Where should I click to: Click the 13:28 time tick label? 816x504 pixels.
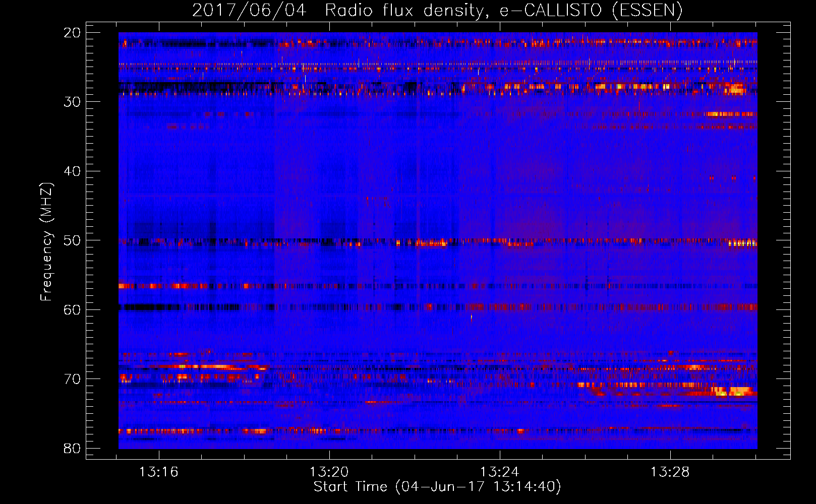[x=670, y=472]
